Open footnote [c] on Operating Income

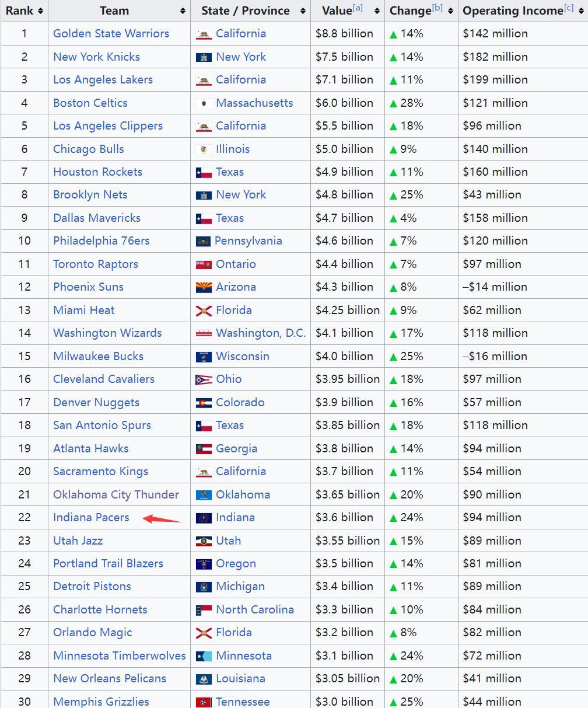[568, 8]
